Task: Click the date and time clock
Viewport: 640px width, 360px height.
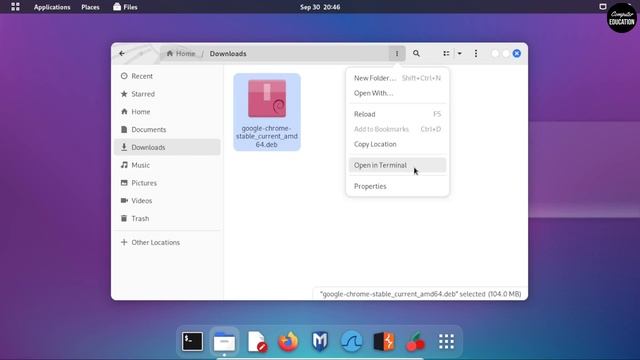Action: click(x=320, y=7)
